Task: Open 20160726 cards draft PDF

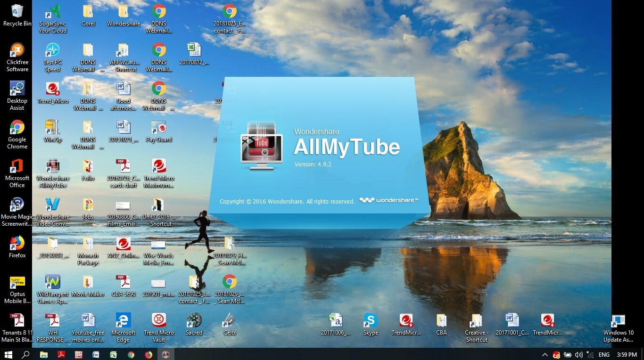Action: coord(124,173)
